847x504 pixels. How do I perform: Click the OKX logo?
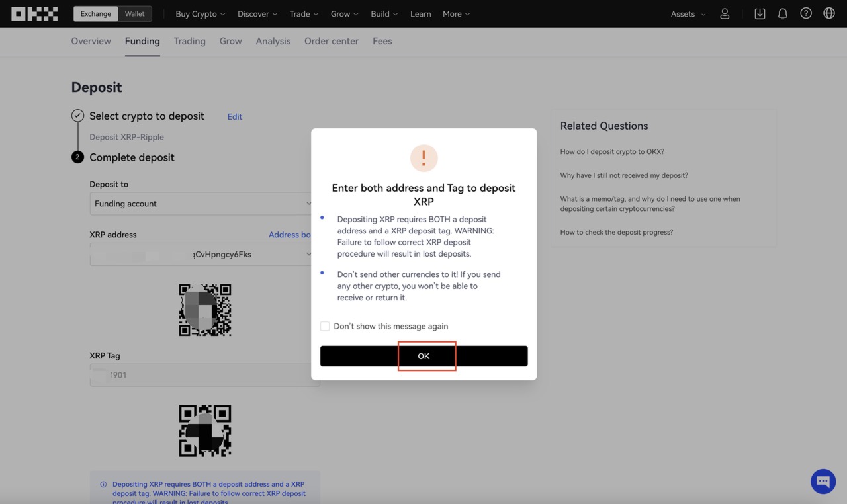(x=34, y=13)
